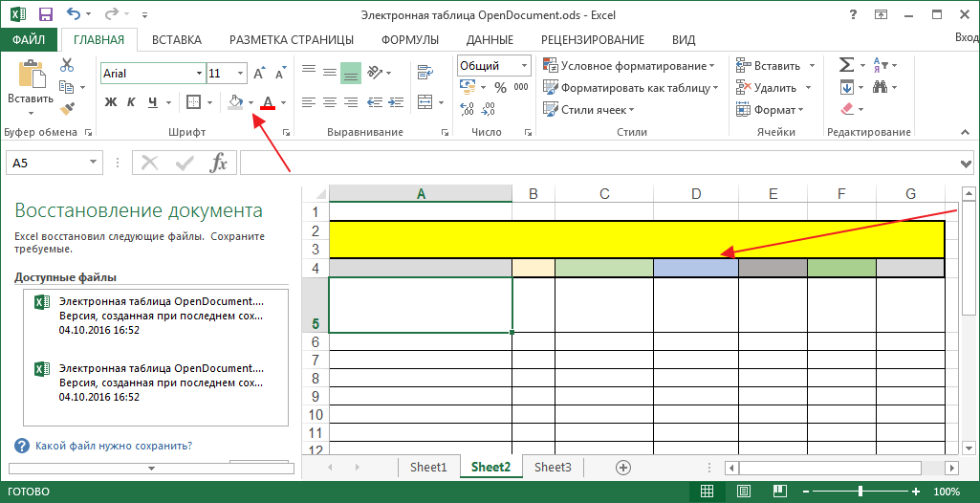Toggle Italic formatting with the К button

131,102
